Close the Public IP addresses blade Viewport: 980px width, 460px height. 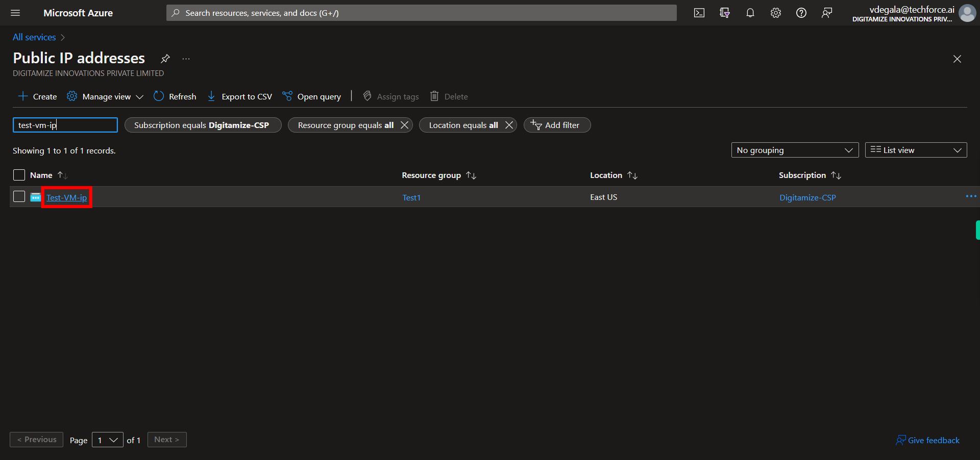pyautogui.click(x=957, y=59)
